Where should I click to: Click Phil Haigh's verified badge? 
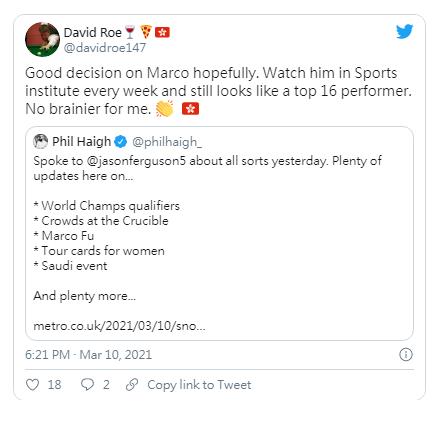(121, 142)
